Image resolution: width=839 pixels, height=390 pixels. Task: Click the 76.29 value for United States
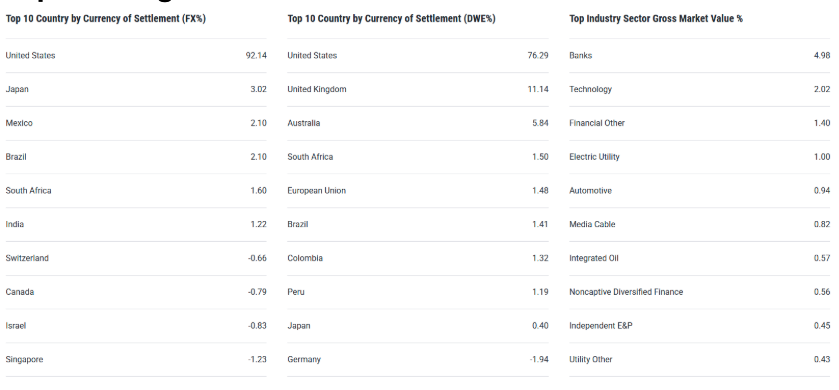click(538, 56)
